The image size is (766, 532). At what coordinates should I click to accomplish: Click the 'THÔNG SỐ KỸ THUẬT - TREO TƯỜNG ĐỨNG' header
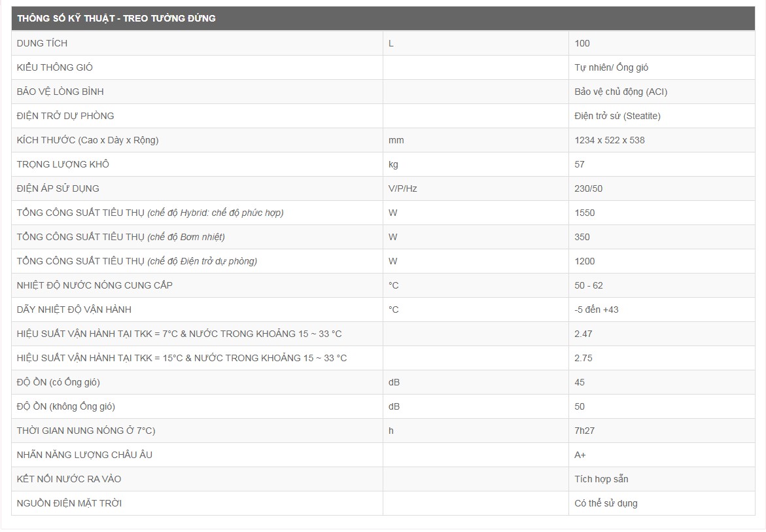point(116,18)
